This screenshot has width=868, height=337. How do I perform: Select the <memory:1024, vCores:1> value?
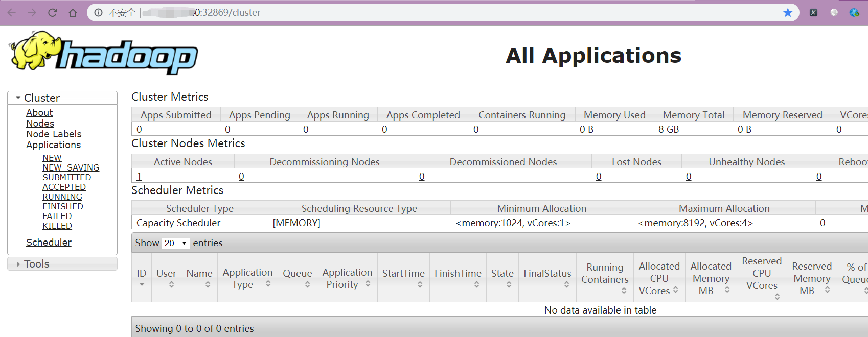[513, 223]
